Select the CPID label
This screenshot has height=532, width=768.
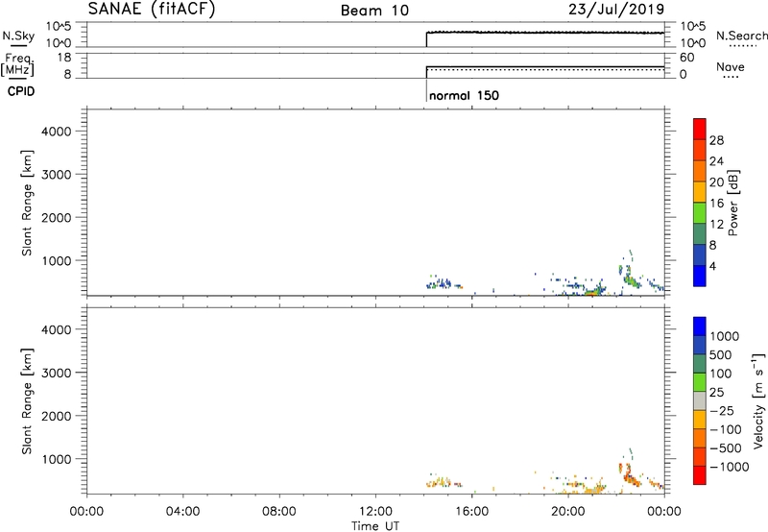click(21, 91)
